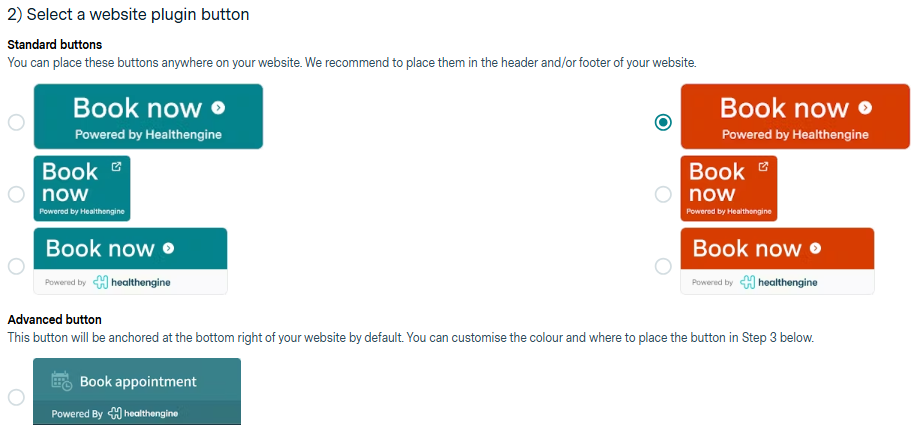The height and width of the screenshot is (437, 923).
Task: Select the large orange Book now radio button
Action: 663,122
